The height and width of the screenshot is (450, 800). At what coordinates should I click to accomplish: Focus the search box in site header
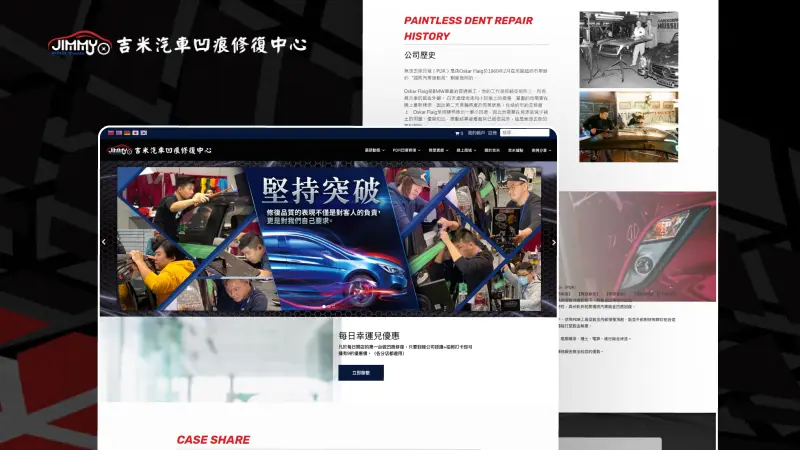524,133
